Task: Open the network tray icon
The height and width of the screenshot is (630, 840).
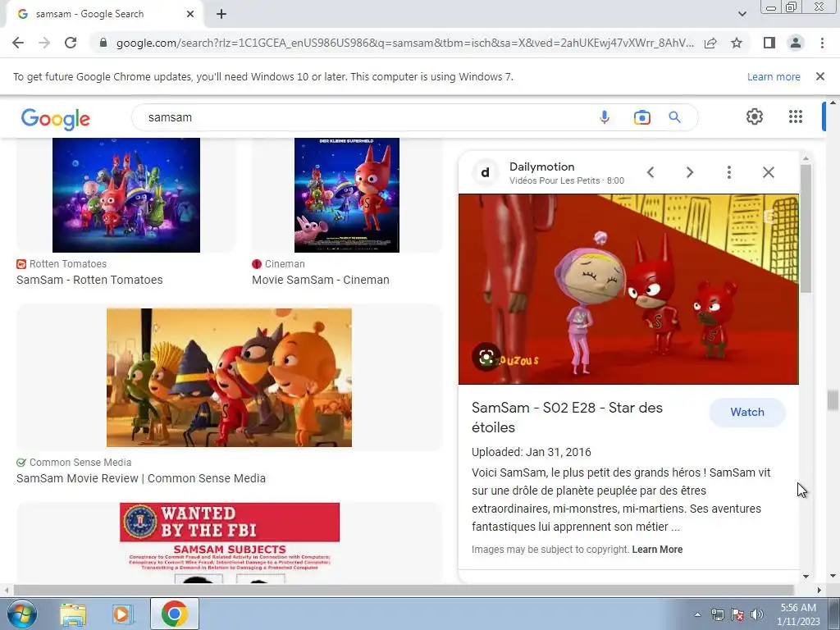Action: pyautogui.click(x=717, y=614)
